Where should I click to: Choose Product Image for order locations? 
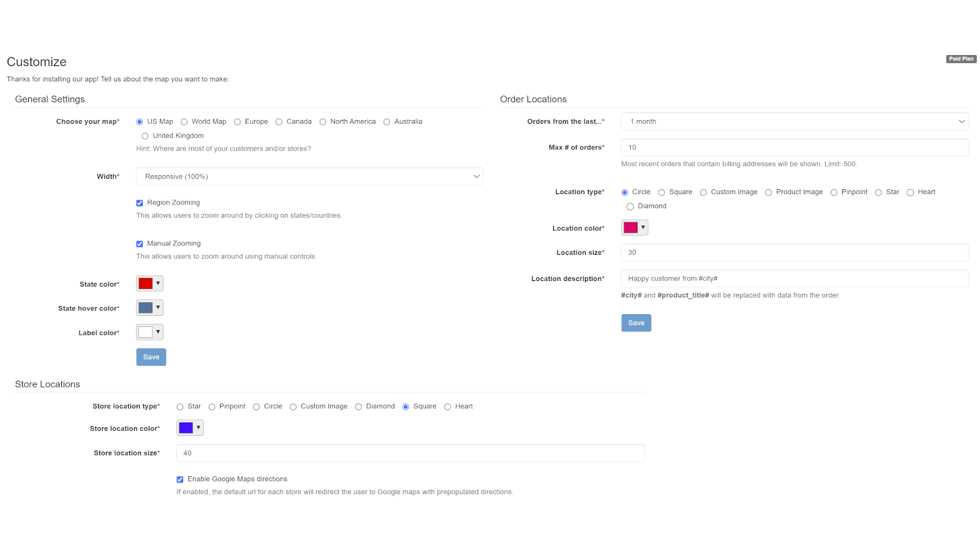click(x=769, y=192)
